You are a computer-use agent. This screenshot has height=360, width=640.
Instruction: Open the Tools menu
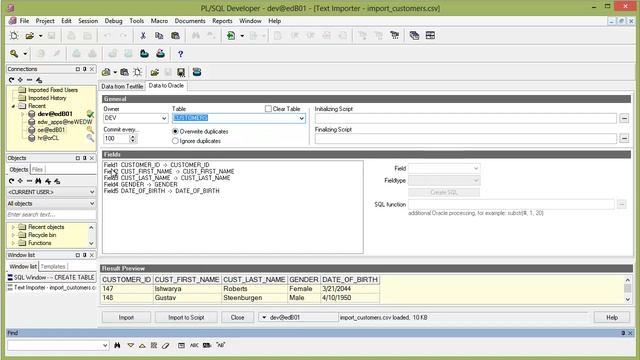[137, 21]
